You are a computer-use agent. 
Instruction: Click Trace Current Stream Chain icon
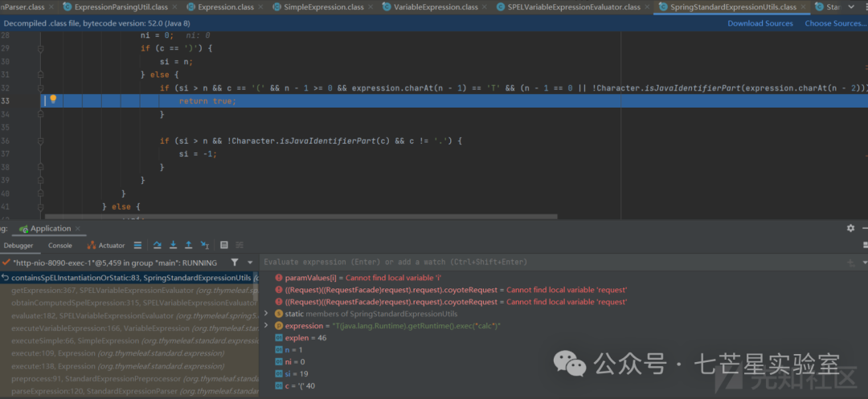click(240, 246)
